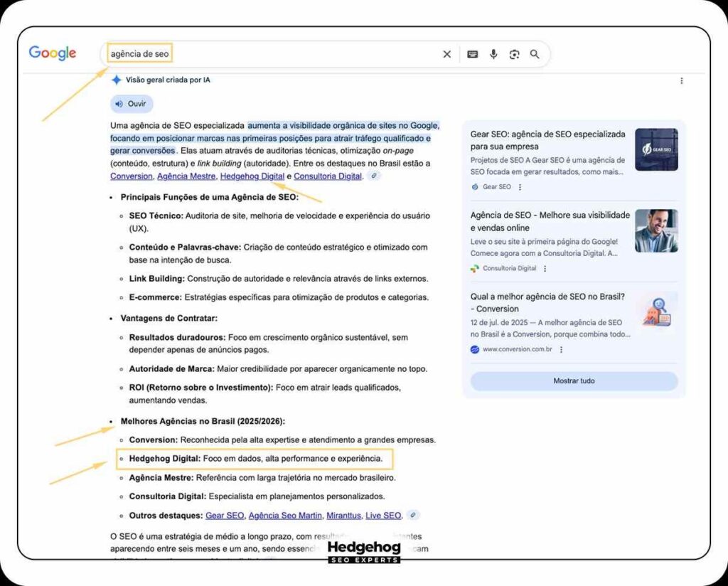The height and width of the screenshot is (586, 728).
Task: Click the Mostrar tudo button
Action: pyautogui.click(x=574, y=381)
